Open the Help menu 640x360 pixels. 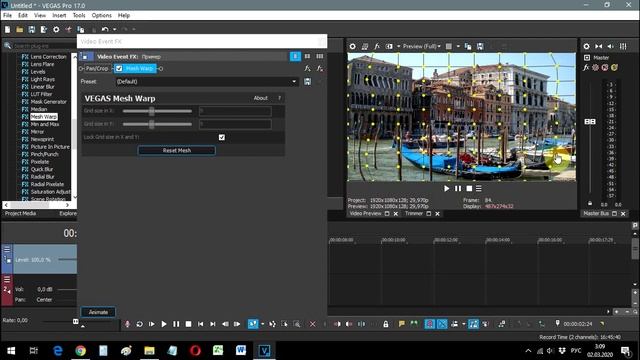[x=124, y=16]
